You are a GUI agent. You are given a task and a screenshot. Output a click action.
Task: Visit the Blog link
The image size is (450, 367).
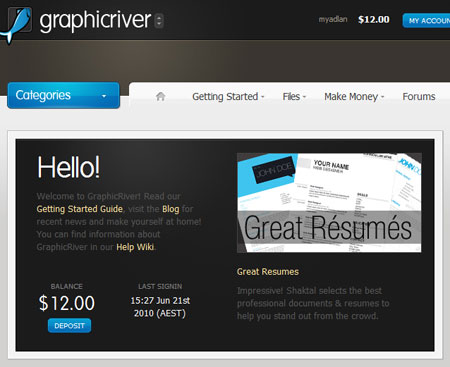click(x=171, y=209)
